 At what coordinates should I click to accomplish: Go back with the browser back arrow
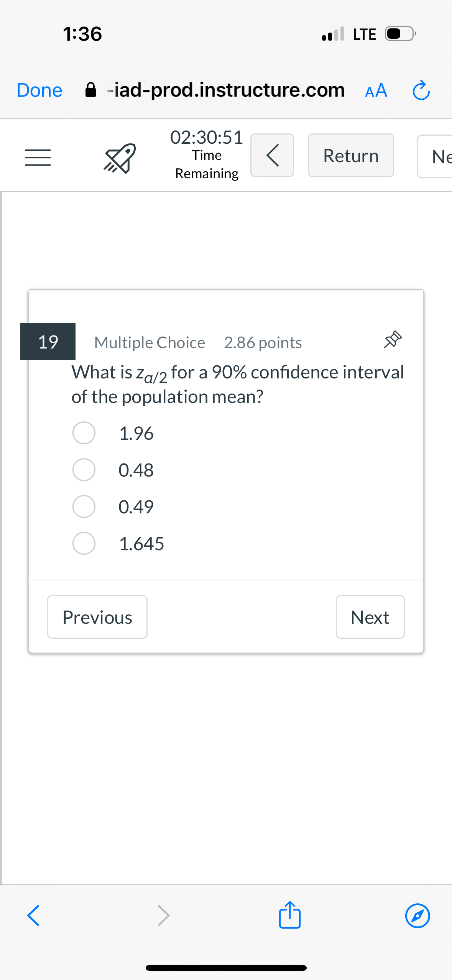[x=33, y=916]
